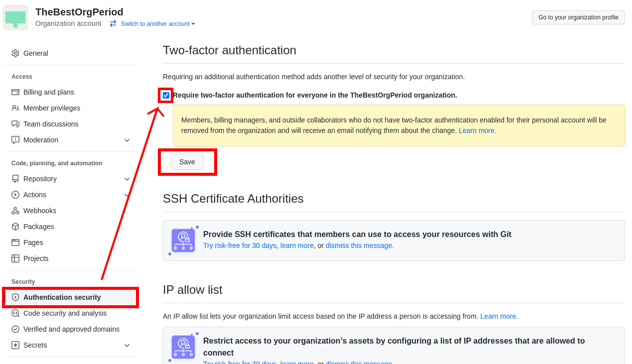
Task: Go to Billing and plans
Action: click(x=71, y=92)
